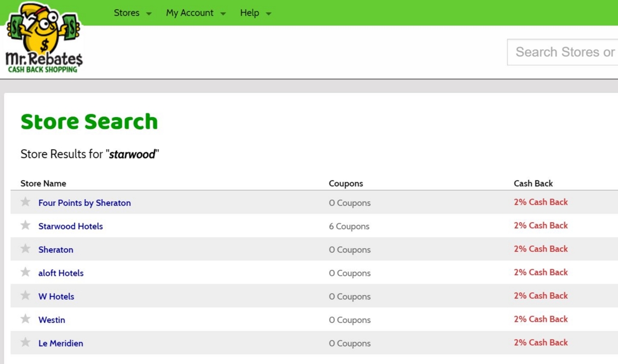This screenshot has height=364, width=618.
Task: Open the Le Meridien store link
Action: tap(61, 343)
